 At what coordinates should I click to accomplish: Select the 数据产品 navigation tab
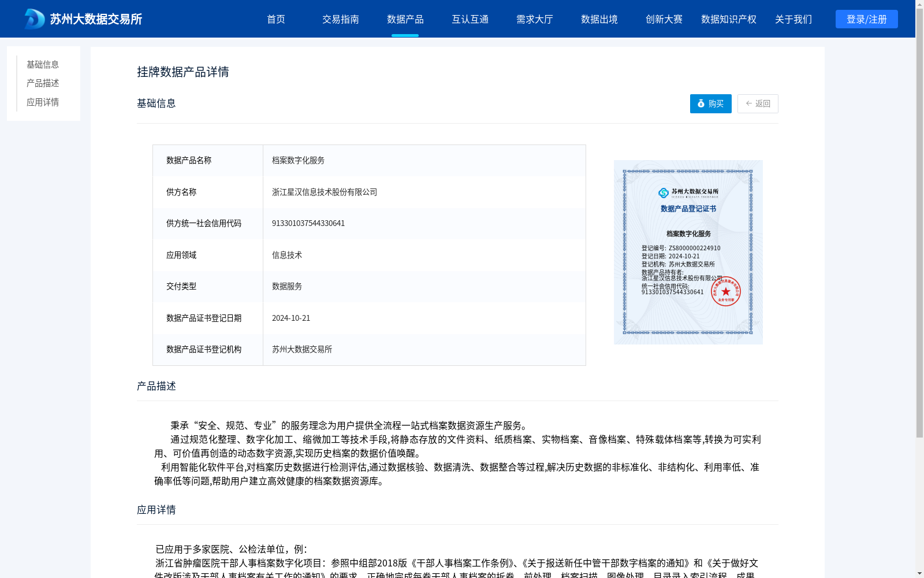pos(405,19)
